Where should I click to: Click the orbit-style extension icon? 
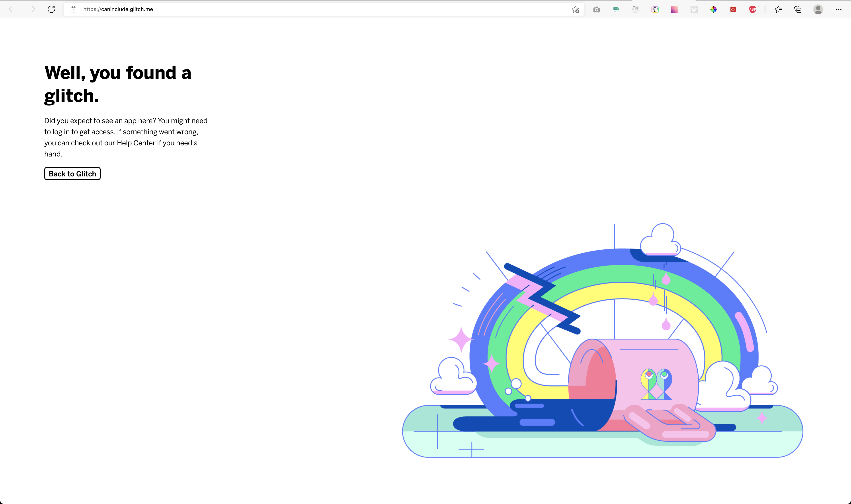pyautogui.click(x=636, y=9)
